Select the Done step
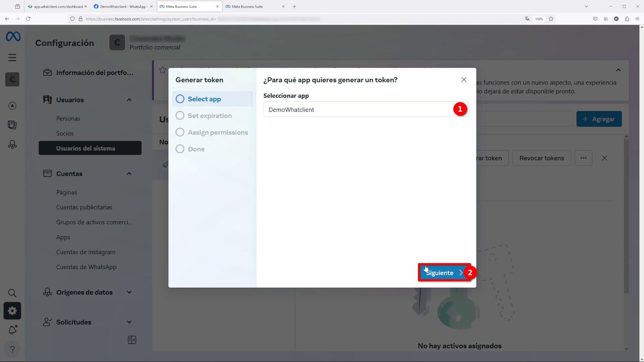644x362 pixels. (x=190, y=149)
